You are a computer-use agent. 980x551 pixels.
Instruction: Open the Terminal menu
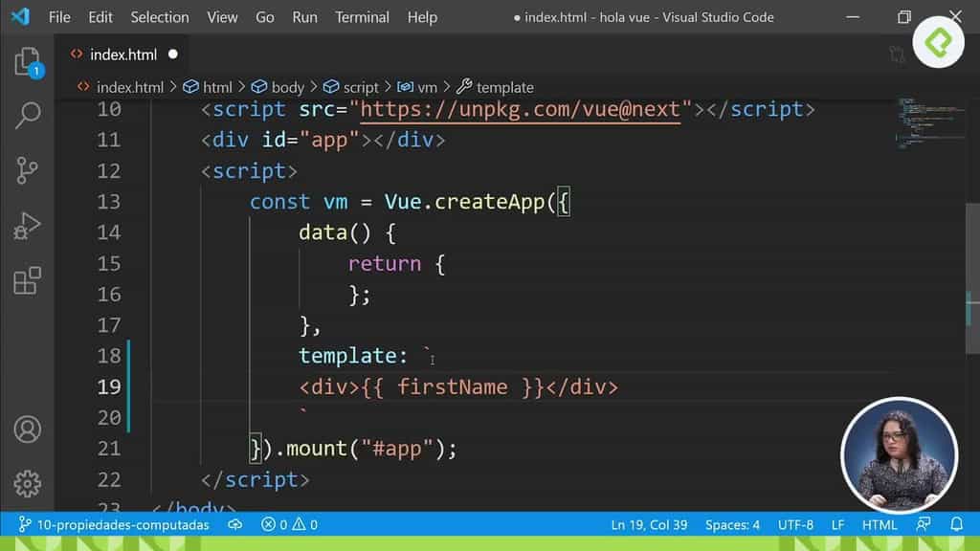coord(362,16)
